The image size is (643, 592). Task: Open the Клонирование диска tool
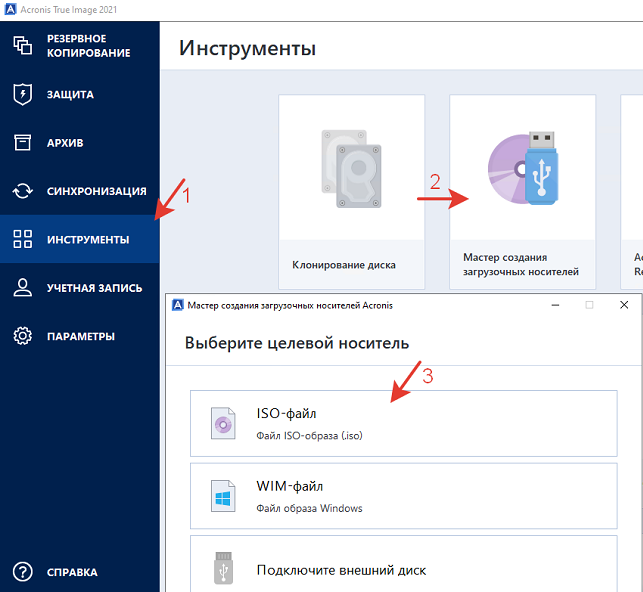click(x=351, y=192)
